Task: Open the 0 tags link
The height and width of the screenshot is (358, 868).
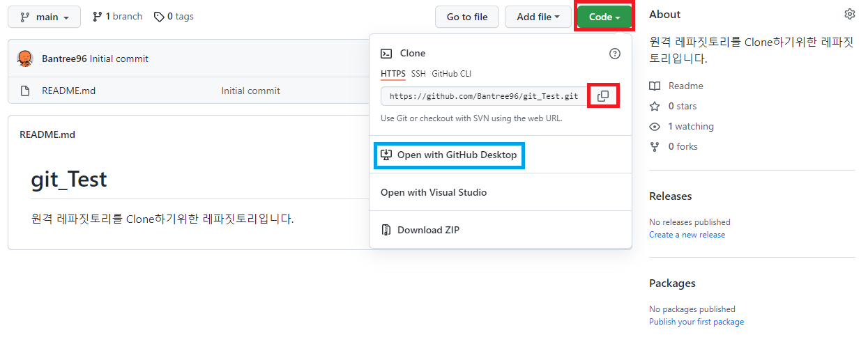Action: point(174,16)
